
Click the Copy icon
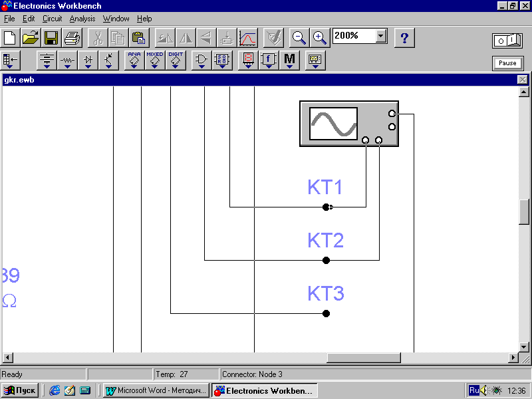point(118,38)
